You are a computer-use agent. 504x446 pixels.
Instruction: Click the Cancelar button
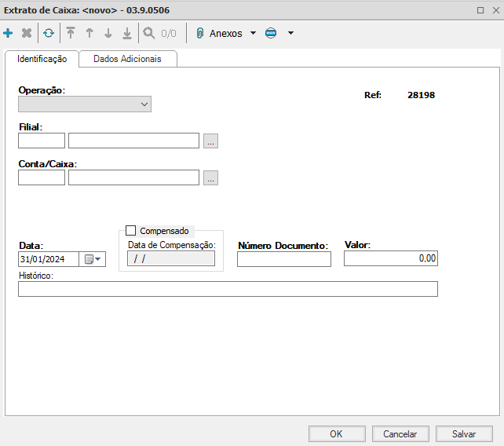(x=400, y=433)
